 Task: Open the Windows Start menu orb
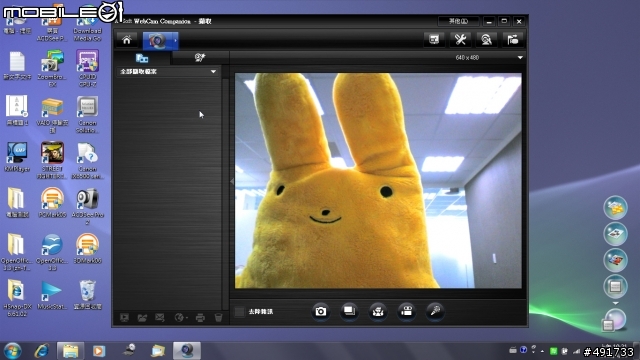(x=13, y=351)
